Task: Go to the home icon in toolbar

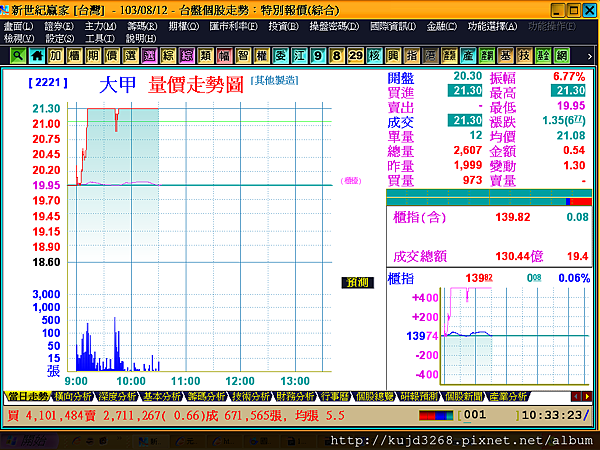Action: click(37, 56)
